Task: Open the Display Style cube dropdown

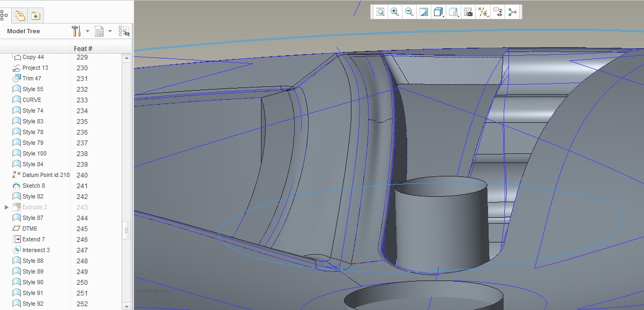Action: point(439,12)
